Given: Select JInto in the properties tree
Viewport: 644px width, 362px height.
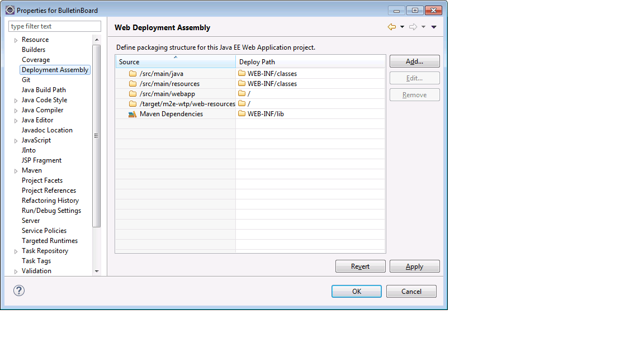Looking at the screenshot, I should pos(29,150).
